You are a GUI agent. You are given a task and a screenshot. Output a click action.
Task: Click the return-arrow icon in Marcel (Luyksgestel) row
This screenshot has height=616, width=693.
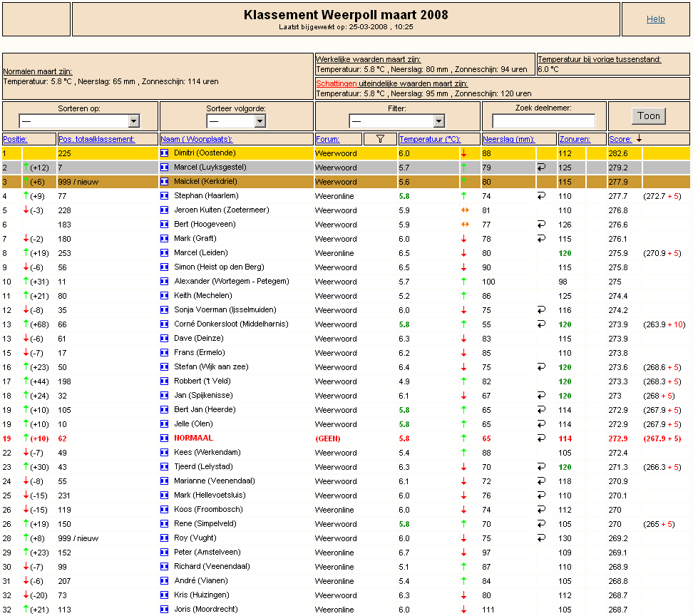click(x=541, y=168)
